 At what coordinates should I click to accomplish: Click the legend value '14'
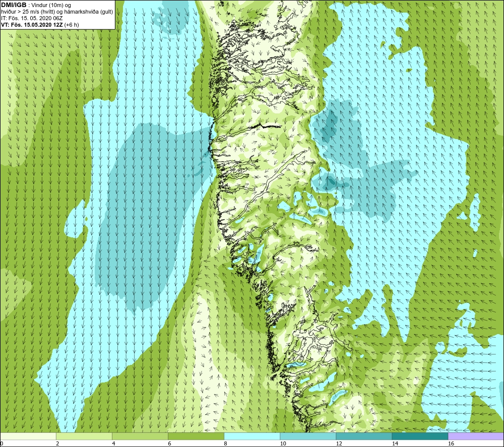395,443
